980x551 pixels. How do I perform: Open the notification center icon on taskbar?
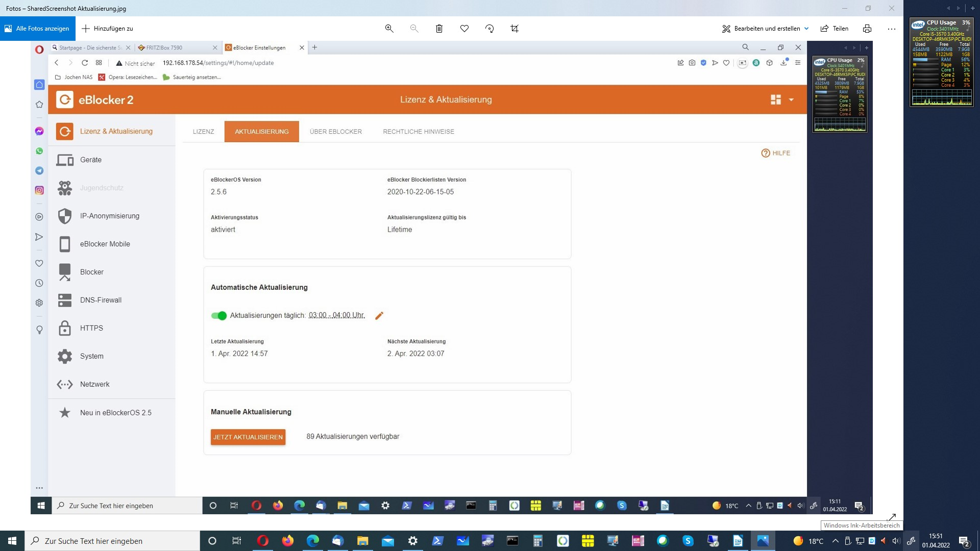pyautogui.click(x=964, y=541)
